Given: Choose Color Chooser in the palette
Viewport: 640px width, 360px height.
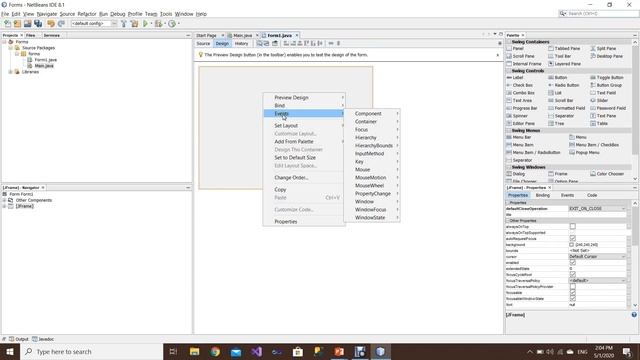Looking at the screenshot, I should (x=607, y=174).
